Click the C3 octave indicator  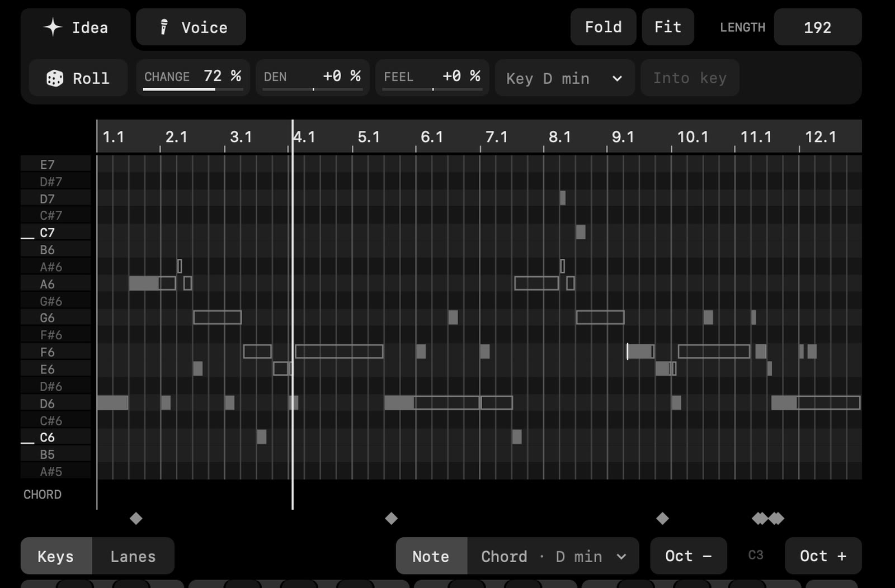(756, 555)
